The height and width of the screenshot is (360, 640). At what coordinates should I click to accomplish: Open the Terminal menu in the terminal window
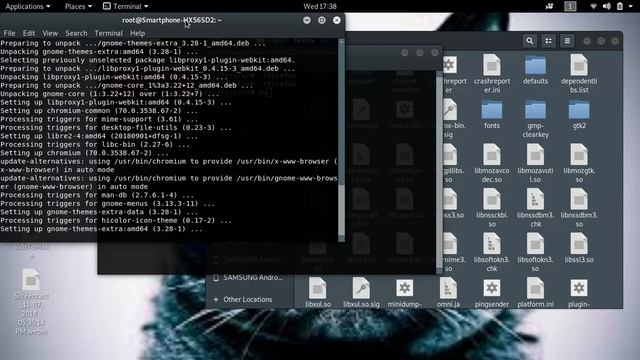point(108,33)
